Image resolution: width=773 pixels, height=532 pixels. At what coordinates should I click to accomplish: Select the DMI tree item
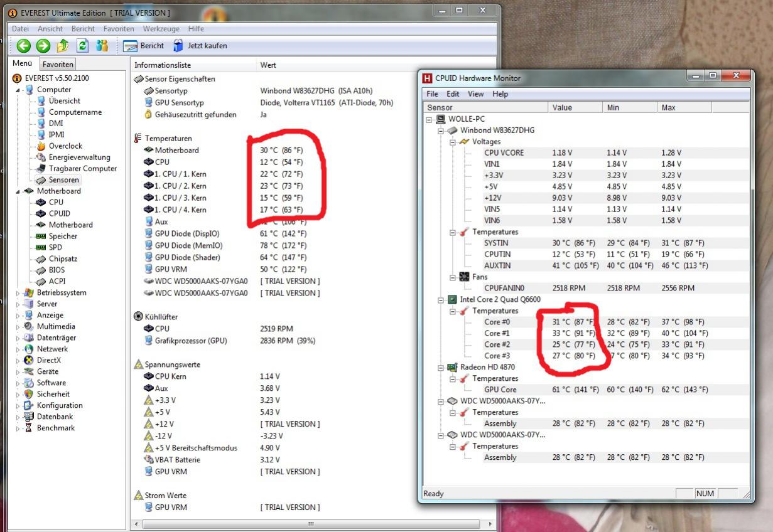[56, 124]
